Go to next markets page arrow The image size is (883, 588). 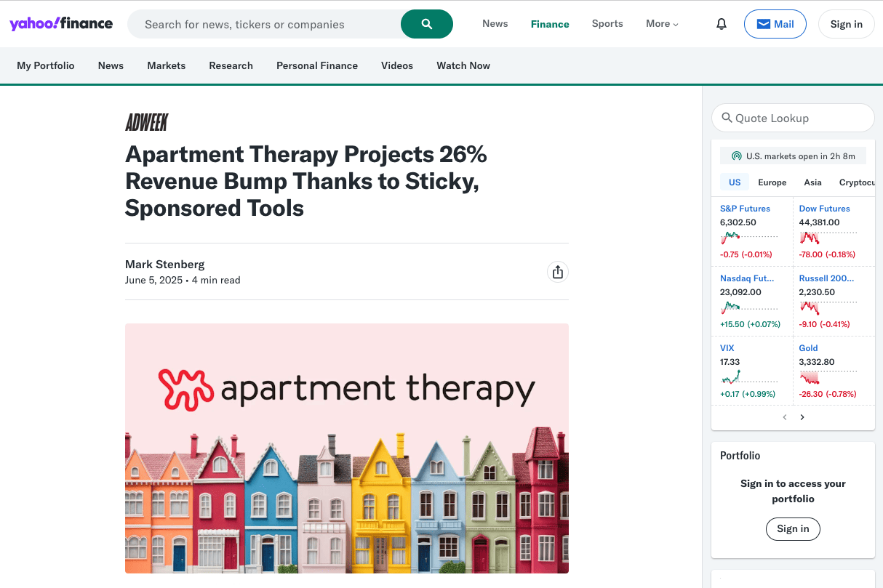click(x=802, y=417)
